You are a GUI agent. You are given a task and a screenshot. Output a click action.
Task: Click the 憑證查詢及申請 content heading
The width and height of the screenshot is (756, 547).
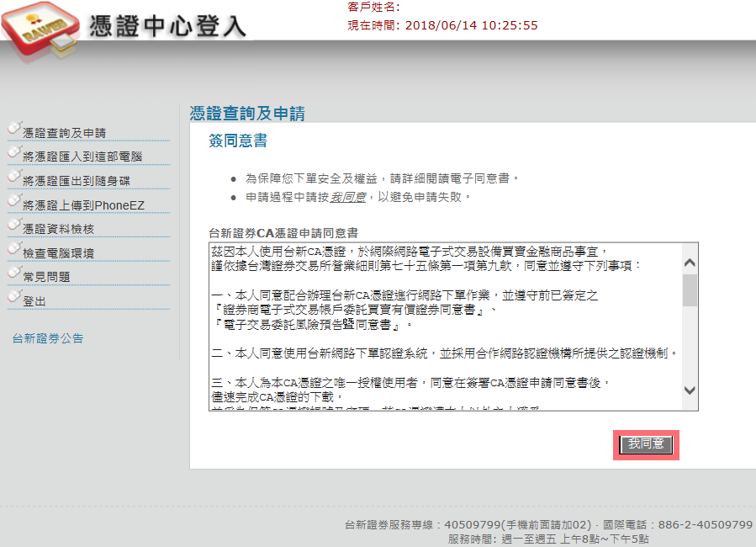tap(247, 114)
